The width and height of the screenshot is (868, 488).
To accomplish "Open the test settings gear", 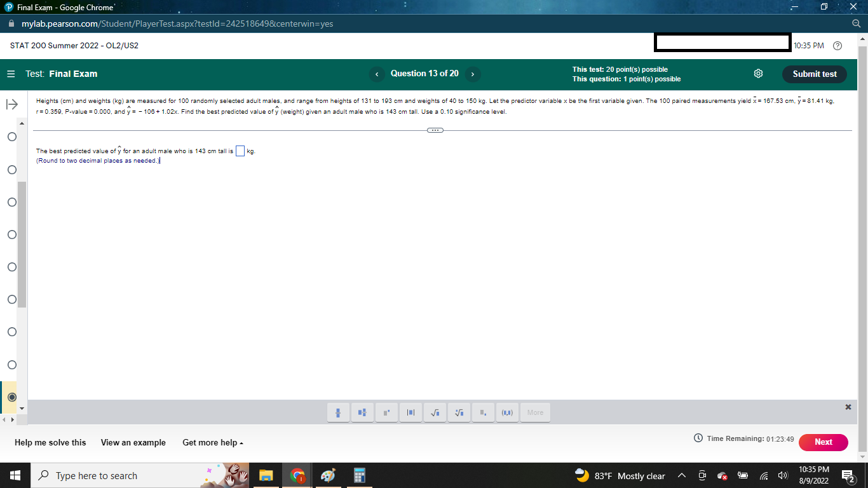I will point(758,73).
